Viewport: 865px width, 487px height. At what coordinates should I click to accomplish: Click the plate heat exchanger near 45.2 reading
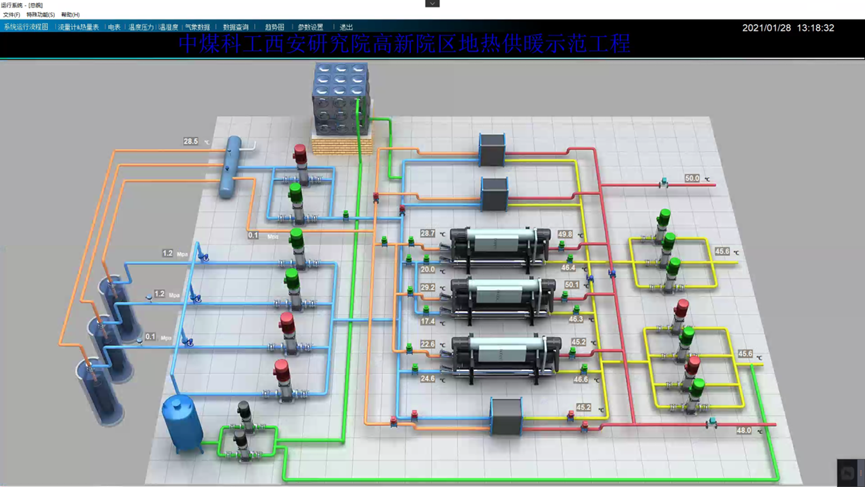(x=506, y=415)
